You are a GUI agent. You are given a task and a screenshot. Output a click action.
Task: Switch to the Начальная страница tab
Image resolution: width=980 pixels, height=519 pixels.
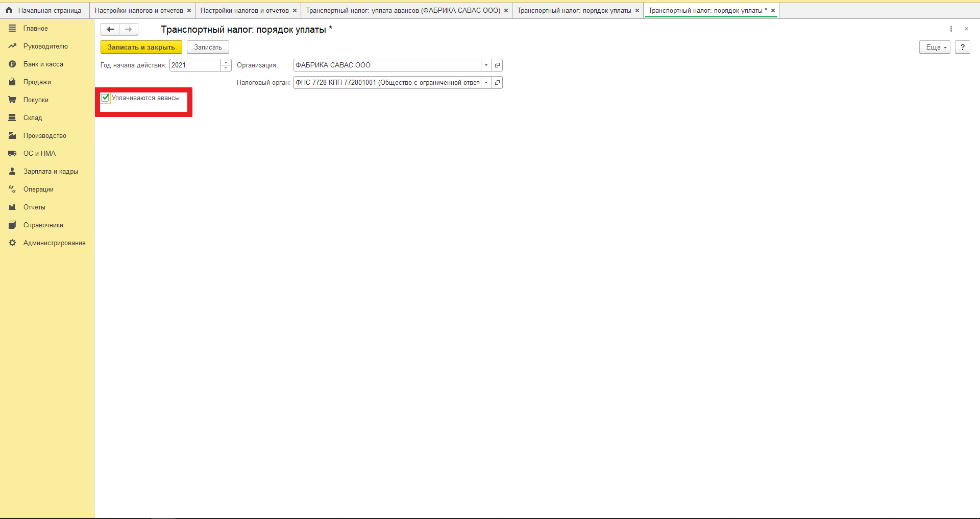click(44, 11)
